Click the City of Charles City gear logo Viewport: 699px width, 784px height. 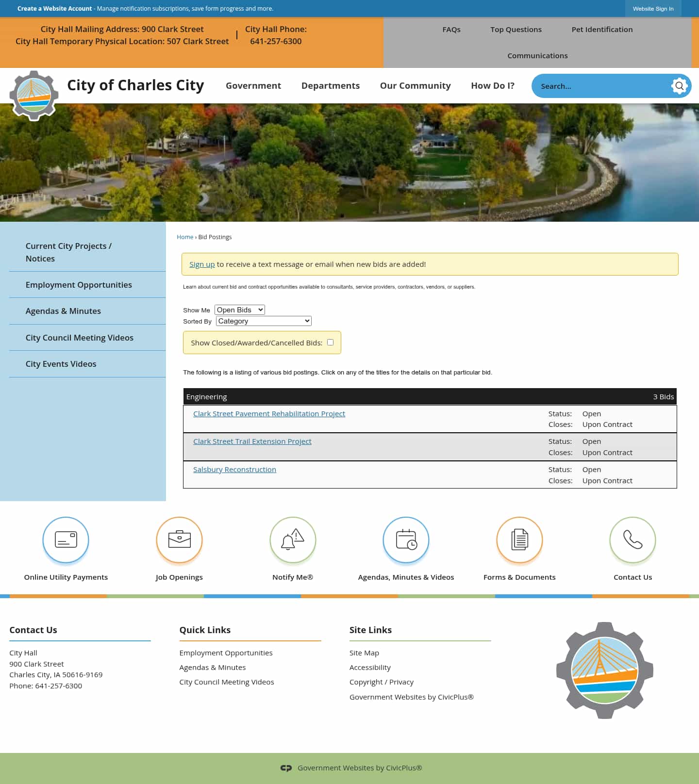[x=34, y=96]
